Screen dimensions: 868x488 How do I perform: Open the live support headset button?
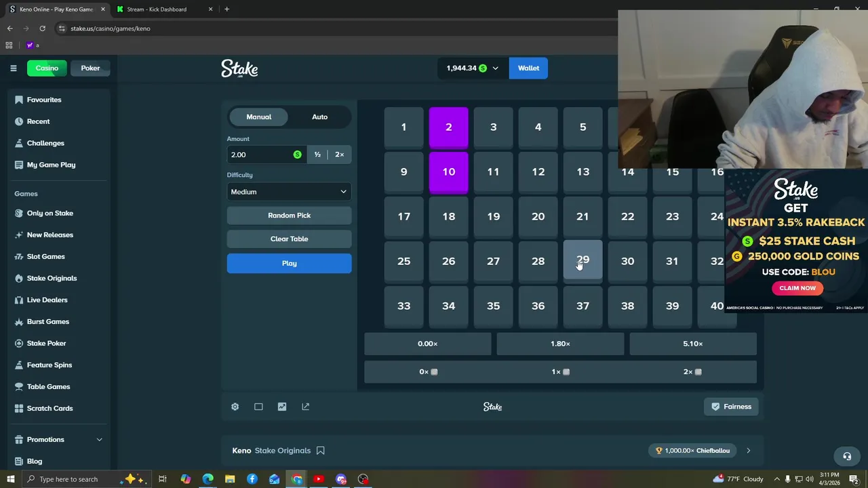coord(846,456)
